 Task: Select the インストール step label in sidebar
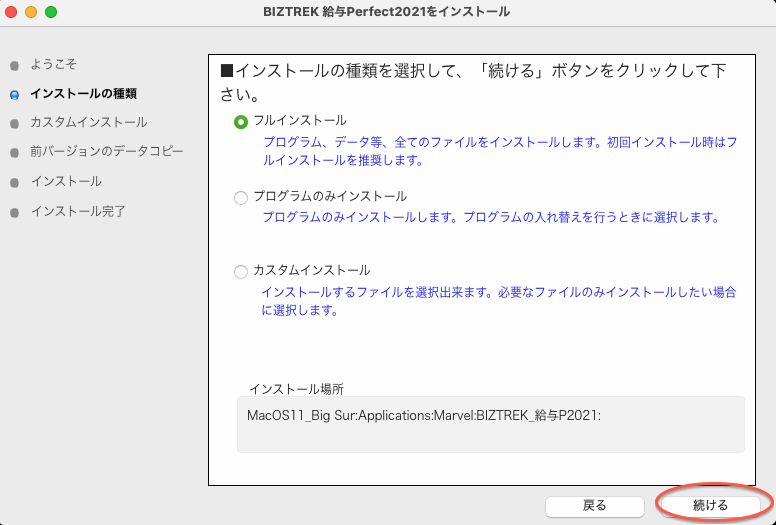click(66, 182)
